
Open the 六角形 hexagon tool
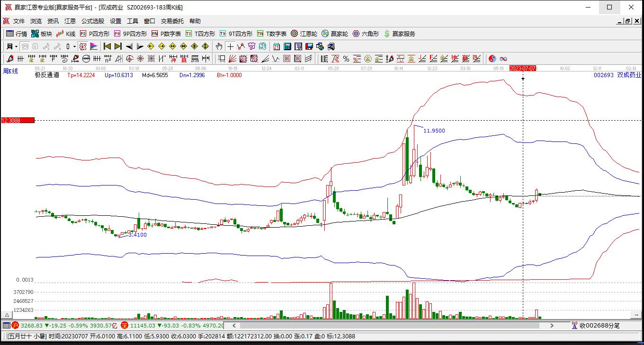[x=366, y=34]
